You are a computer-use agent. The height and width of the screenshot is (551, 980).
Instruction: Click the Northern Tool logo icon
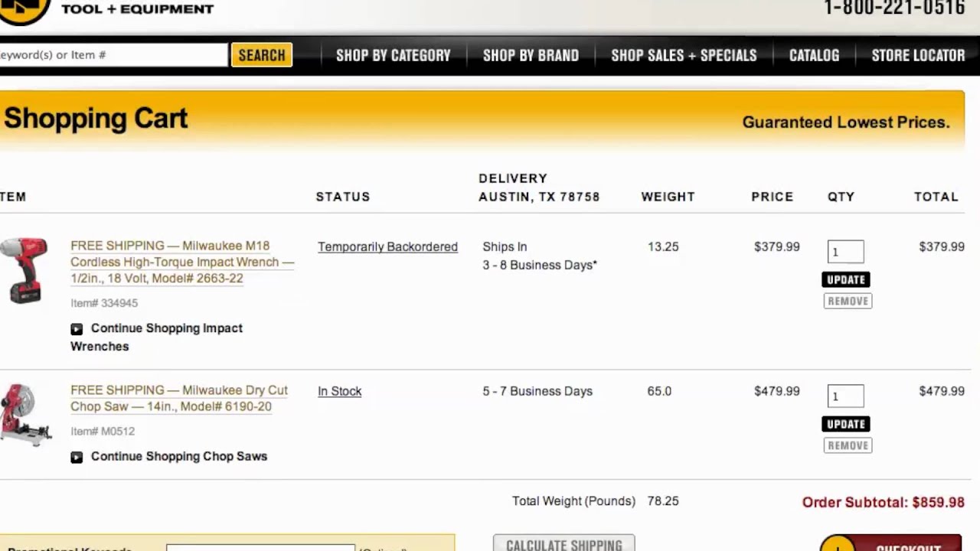(24, 11)
